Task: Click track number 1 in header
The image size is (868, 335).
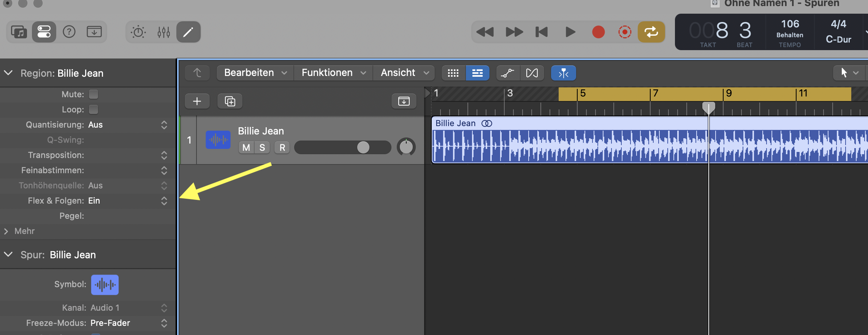Action: (189, 140)
